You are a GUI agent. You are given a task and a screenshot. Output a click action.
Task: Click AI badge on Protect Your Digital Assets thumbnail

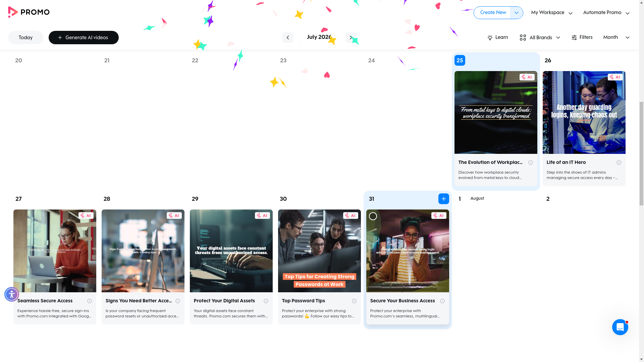tap(262, 216)
